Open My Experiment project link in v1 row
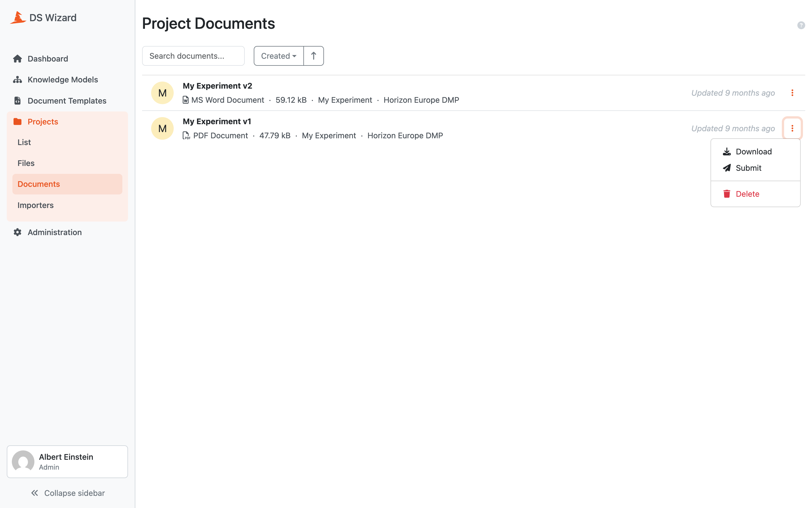Screen dimensions: 812x508 coord(329,135)
